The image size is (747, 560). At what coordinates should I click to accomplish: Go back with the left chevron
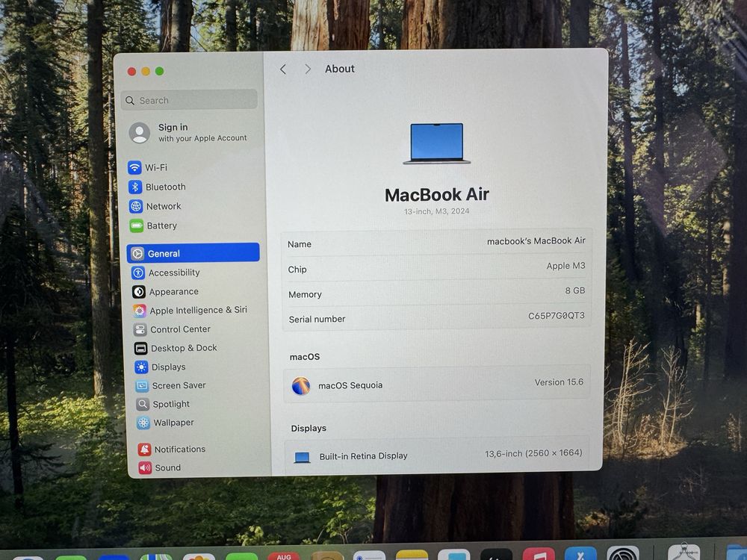click(x=283, y=69)
